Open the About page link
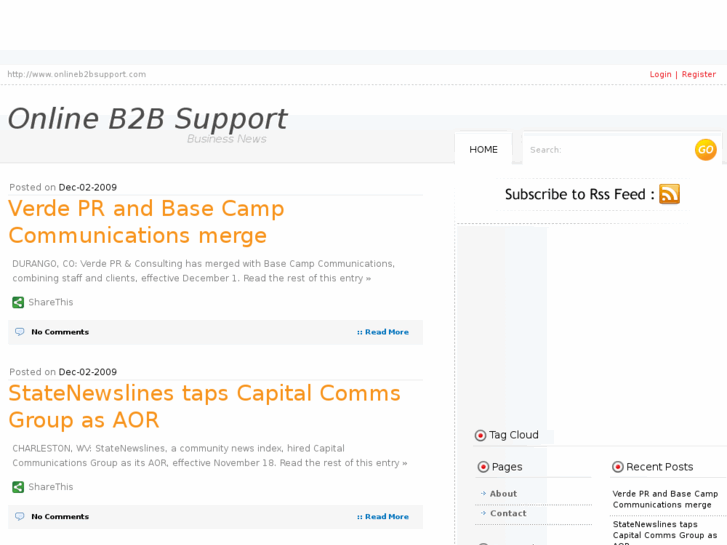727x545 pixels. [503, 494]
